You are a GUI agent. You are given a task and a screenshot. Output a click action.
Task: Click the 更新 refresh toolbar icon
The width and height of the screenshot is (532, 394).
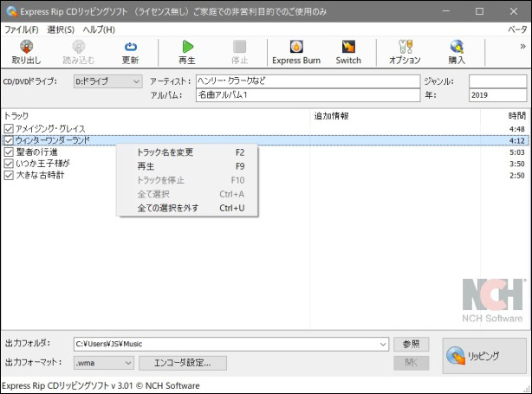[x=130, y=52]
